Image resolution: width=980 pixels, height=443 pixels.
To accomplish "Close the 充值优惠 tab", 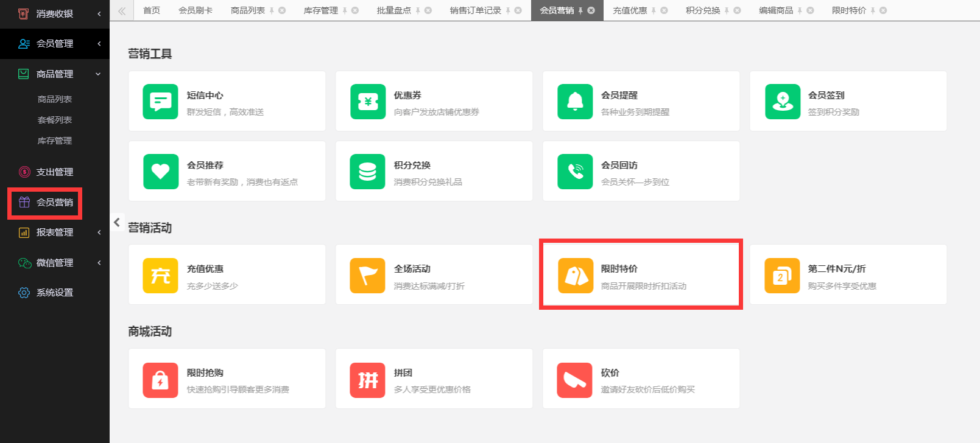I will [664, 10].
